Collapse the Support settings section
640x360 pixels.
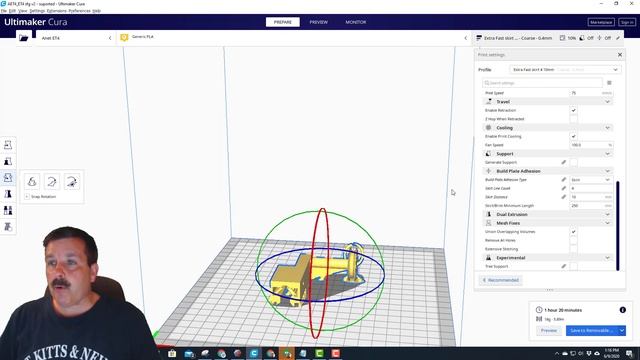pos(548,154)
